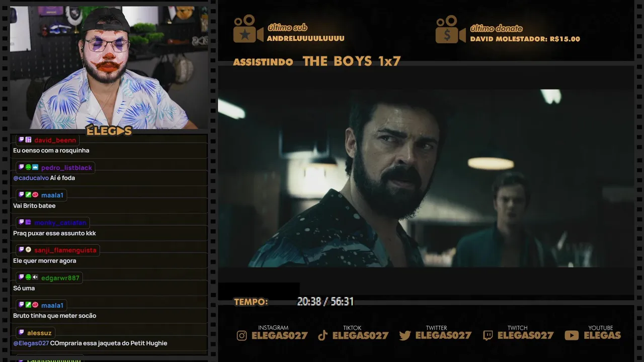Click the Twitter handle ELEGAS027
Viewport: 644px width, 362px height.
pyautogui.click(x=443, y=336)
